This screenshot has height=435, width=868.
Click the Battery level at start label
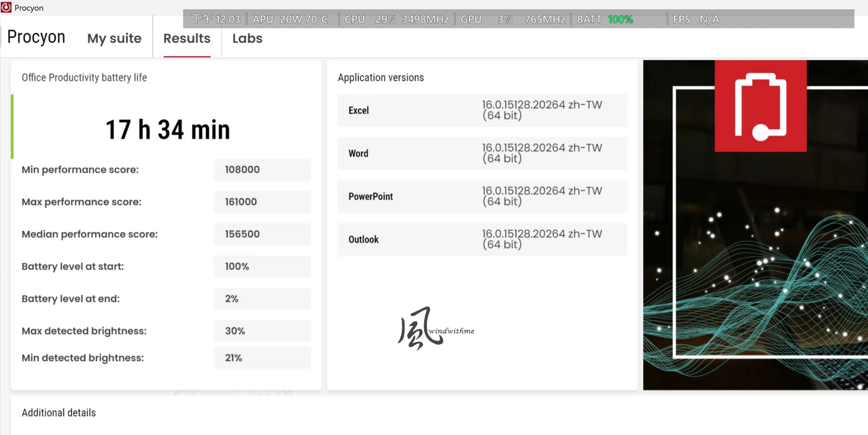(73, 266)
